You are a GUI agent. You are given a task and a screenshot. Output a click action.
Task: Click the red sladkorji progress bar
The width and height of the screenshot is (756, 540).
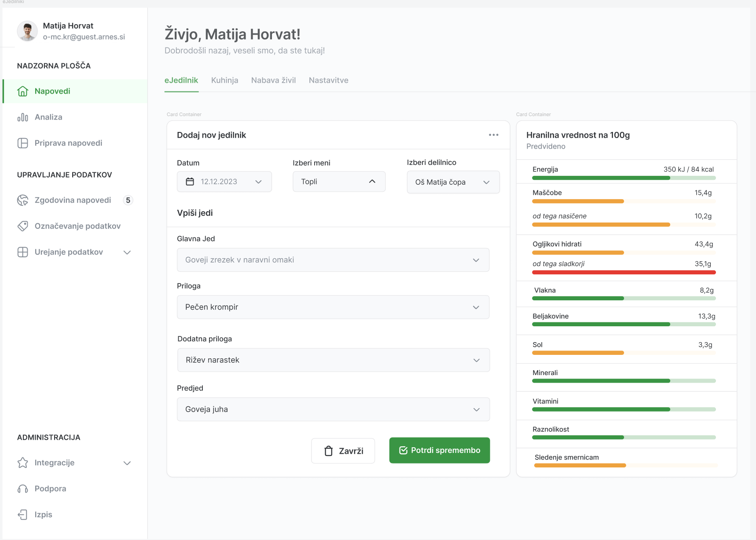click(x=624, y=273)
